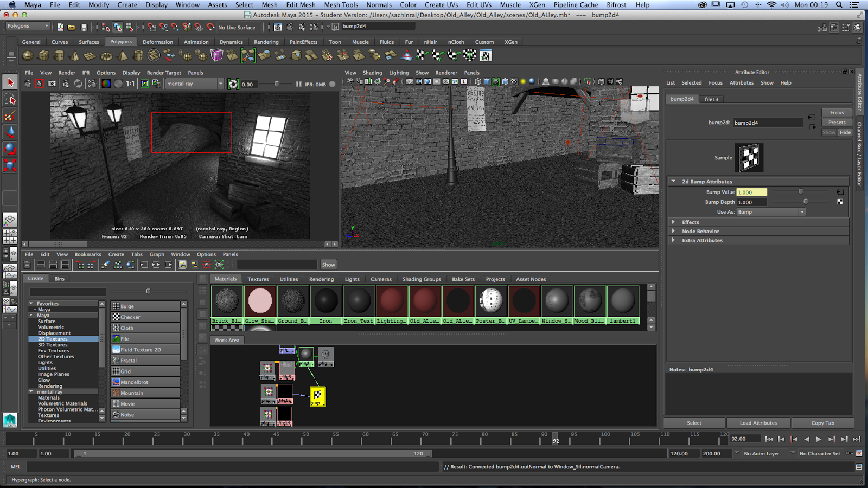Adjust the Bump Value slider
The width and height of the screenshot is (868, 488).
(x=801, y=192)
